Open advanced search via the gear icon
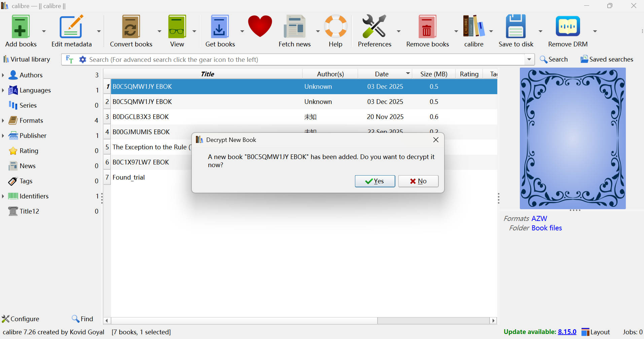Viewport: 644px width, 339px height. pos(82,59)
